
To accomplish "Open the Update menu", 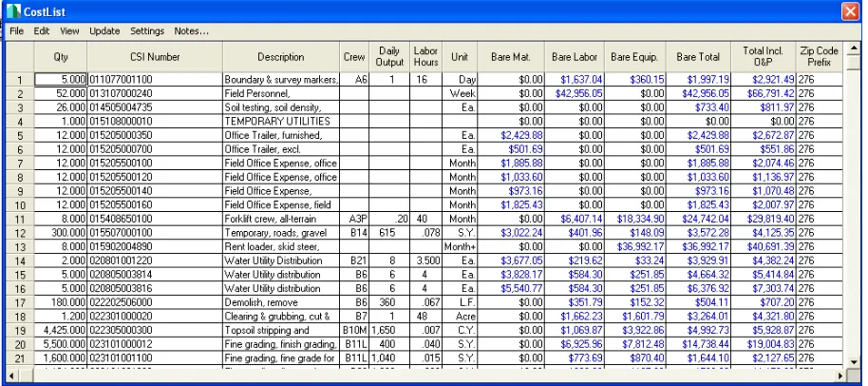I will coord(104,31).
